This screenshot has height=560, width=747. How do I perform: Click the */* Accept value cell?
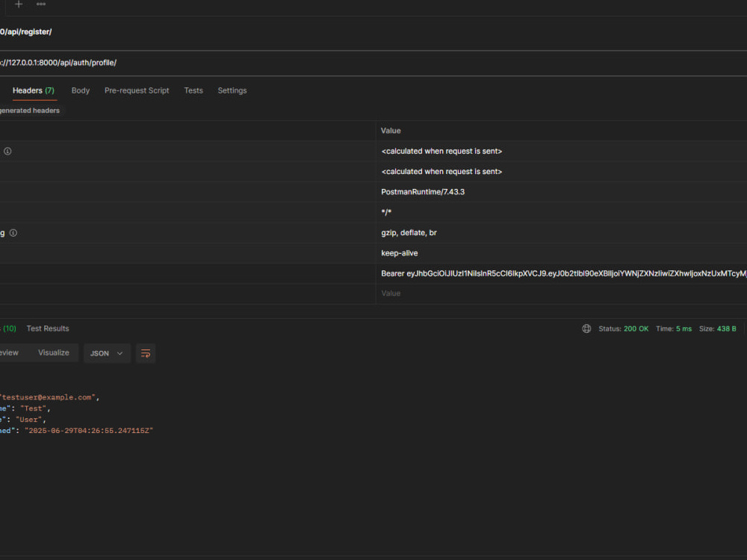pos(561,212)
